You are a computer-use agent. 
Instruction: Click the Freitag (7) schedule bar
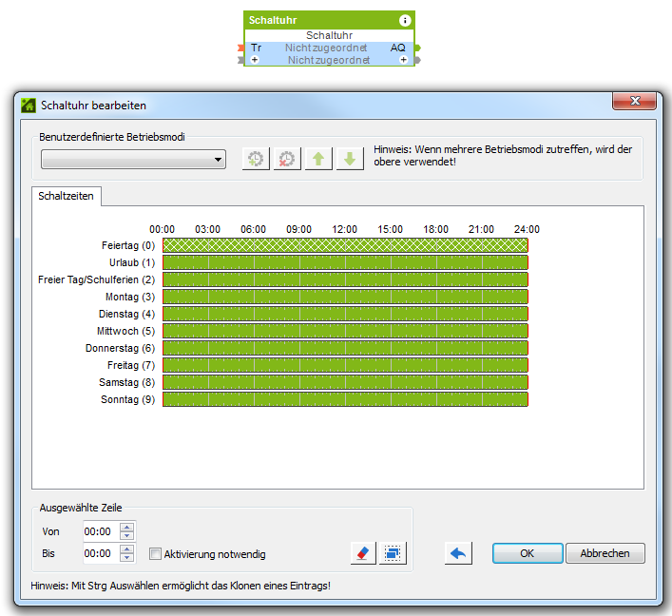click(x=345, y=365)
